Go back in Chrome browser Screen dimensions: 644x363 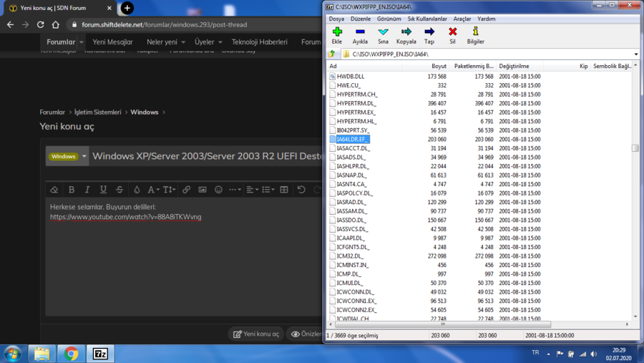coord(10,24)
